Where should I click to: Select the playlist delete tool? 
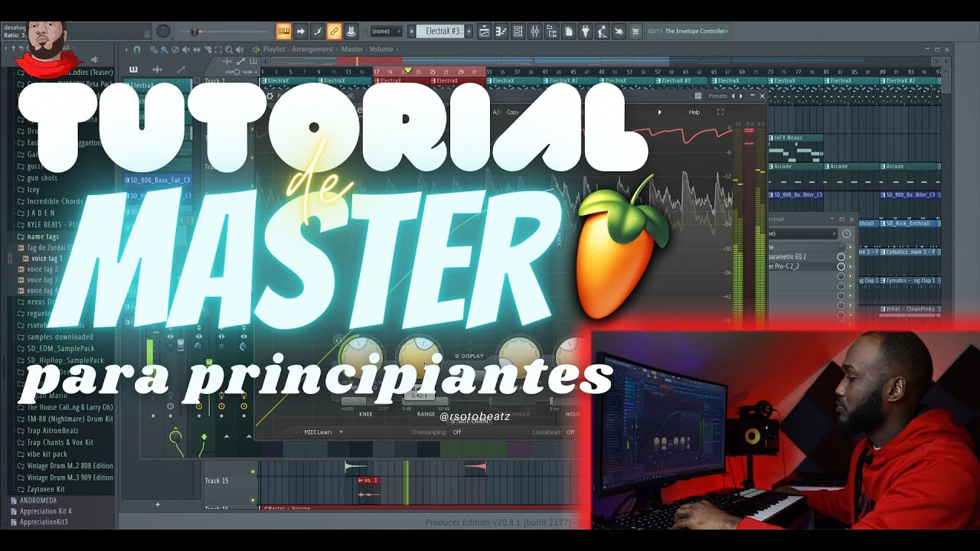(x=175, y=50)
